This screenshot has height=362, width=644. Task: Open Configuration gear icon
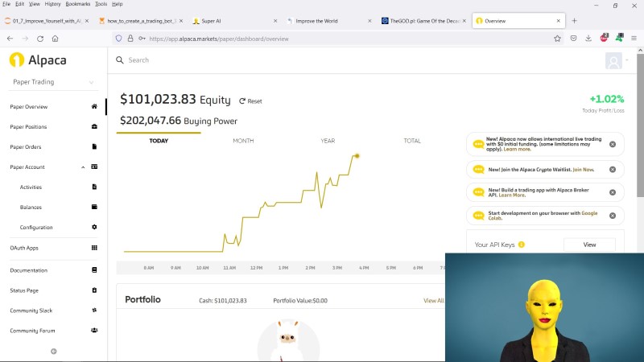(94, 227)
